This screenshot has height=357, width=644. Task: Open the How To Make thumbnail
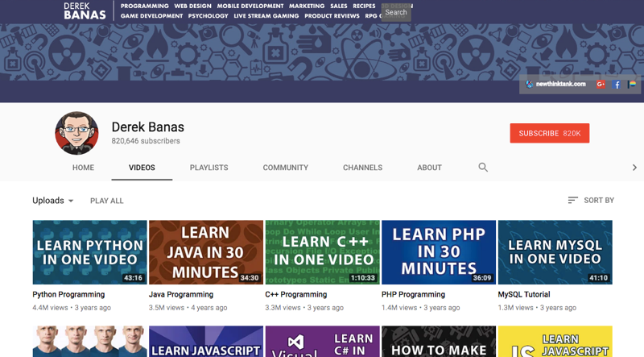click(439, 342)
